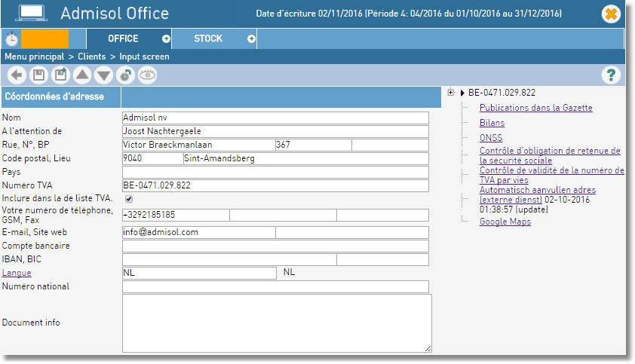Viewport: 635px width, 364px height.
Task: Select the Input screen breadcrumb entry
Action: [144, 57]
